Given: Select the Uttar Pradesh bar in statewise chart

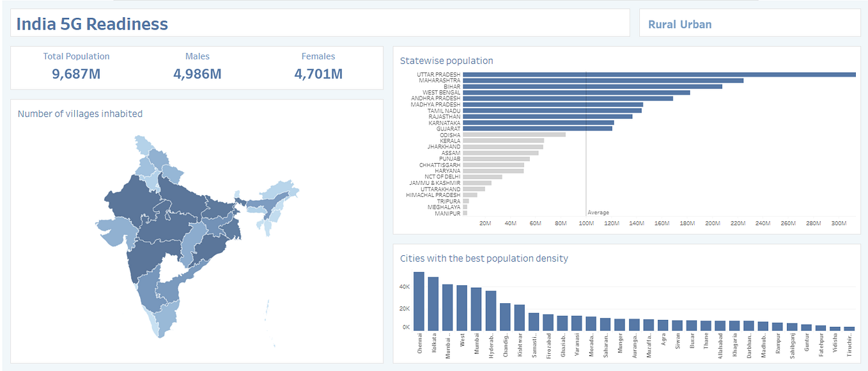Looking at the screenshot, I should (x=658, y=74).
